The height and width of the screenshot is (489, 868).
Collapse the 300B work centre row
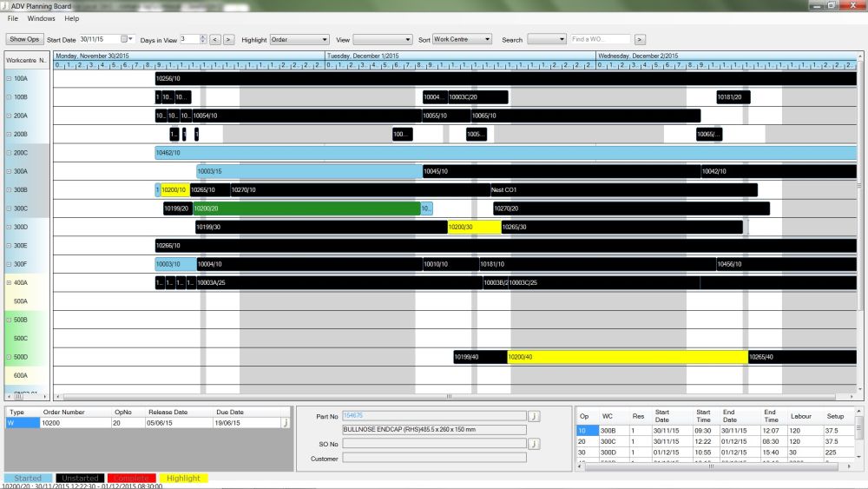pos(9,189)
